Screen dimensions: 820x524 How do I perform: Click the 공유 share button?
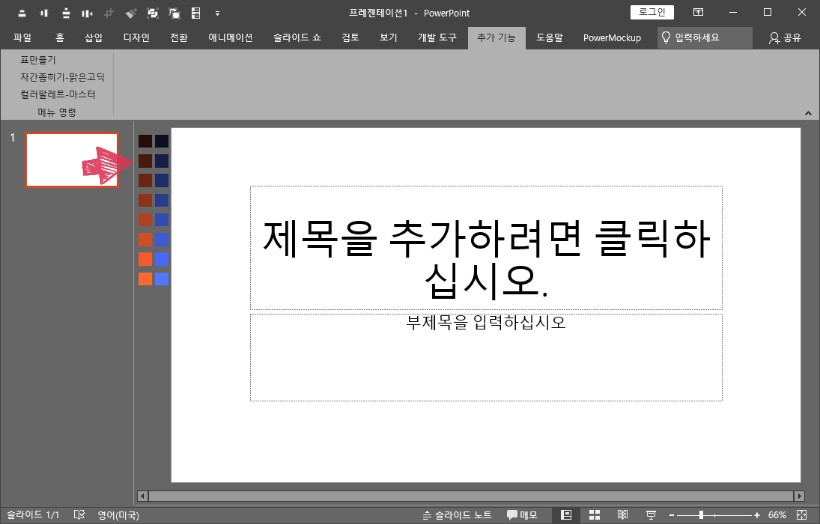tap(784, 38)
